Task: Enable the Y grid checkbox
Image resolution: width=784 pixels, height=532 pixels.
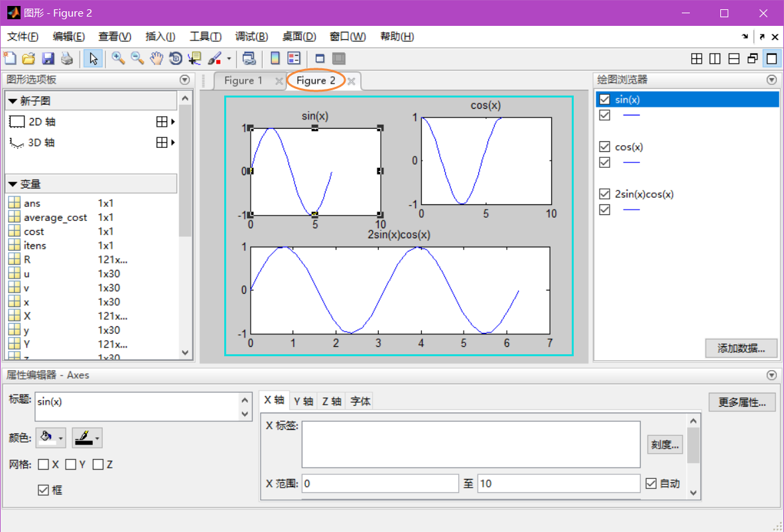Action: 70,464
